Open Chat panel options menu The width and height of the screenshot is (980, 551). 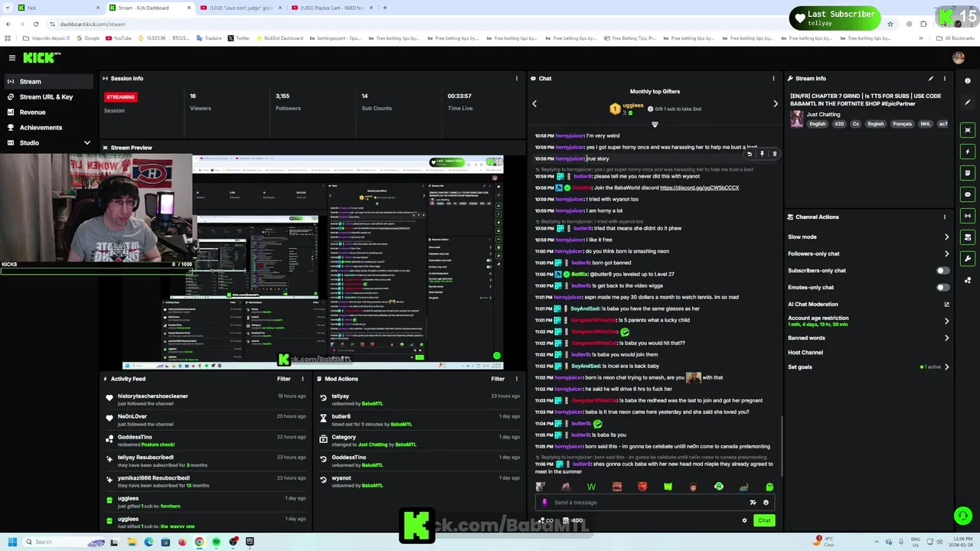coord(773,78)
